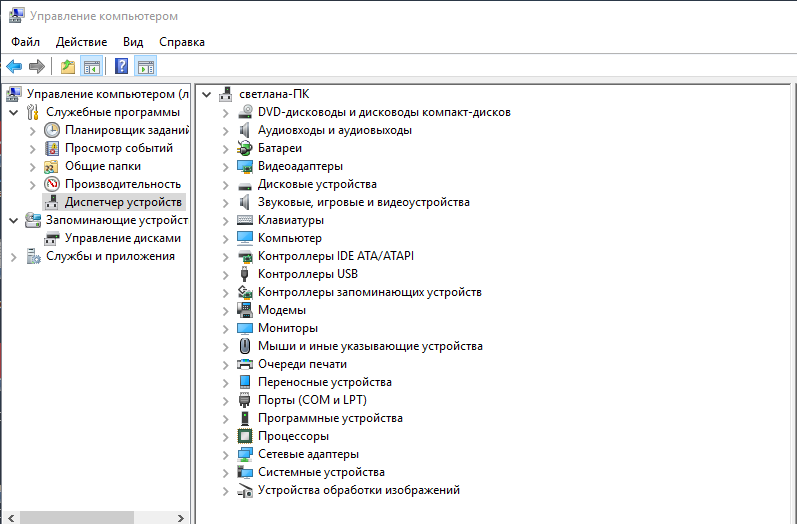This screenshot has width=797, height=524.
Task: Open the Справка menu
Action: [x=181, y=42]
